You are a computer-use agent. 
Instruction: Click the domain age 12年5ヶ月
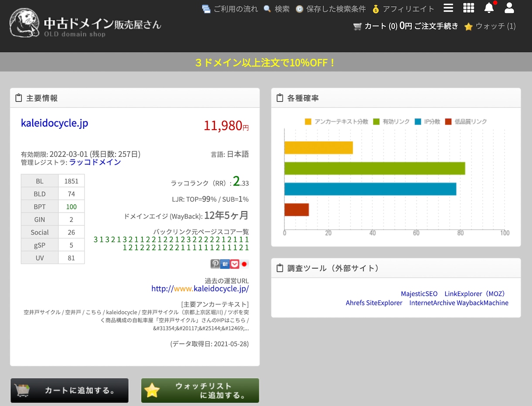226,215
